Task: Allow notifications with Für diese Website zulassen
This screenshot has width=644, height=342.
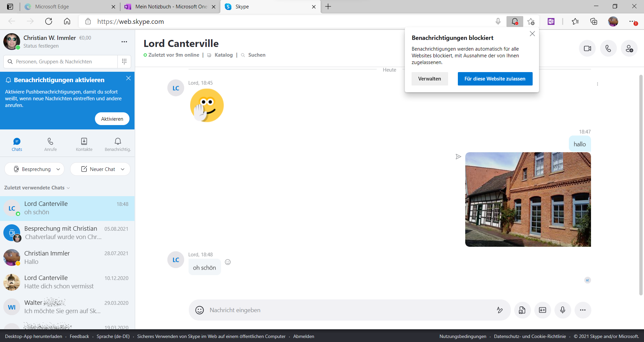Action: 495,78
